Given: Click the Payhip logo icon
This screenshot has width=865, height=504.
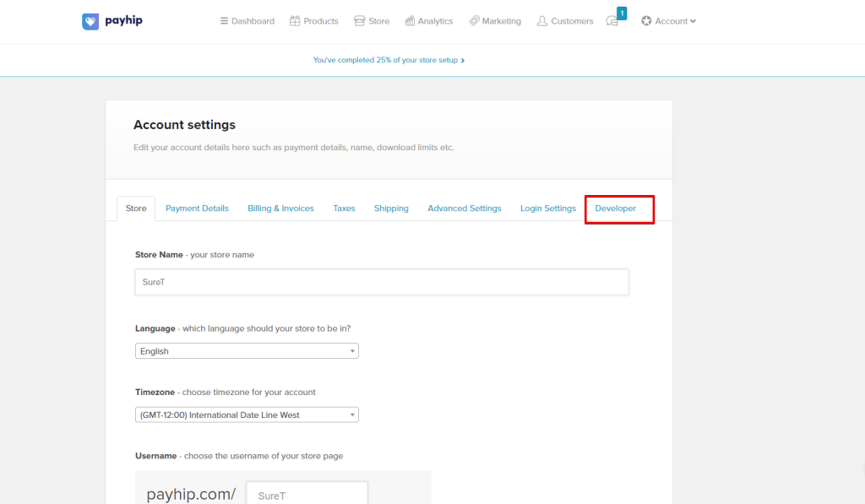Looking at the screenshot, I should 90,21.
